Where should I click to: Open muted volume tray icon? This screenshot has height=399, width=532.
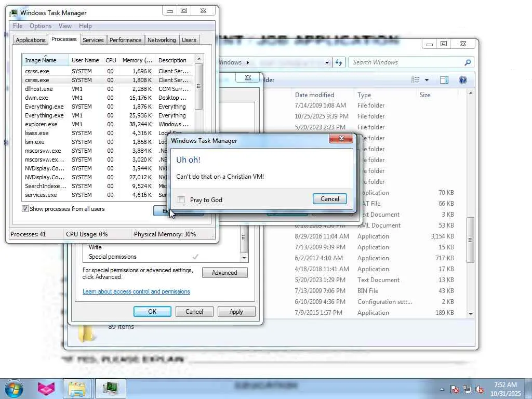click(480, 389)
